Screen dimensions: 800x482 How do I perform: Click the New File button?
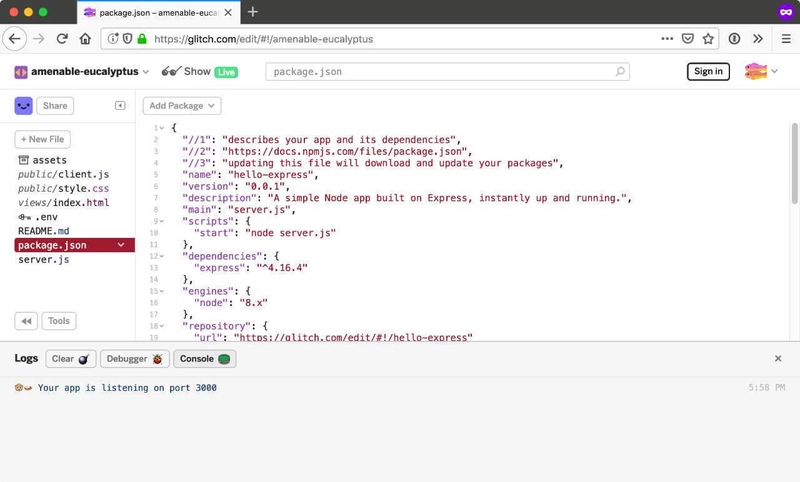(42, 139)
